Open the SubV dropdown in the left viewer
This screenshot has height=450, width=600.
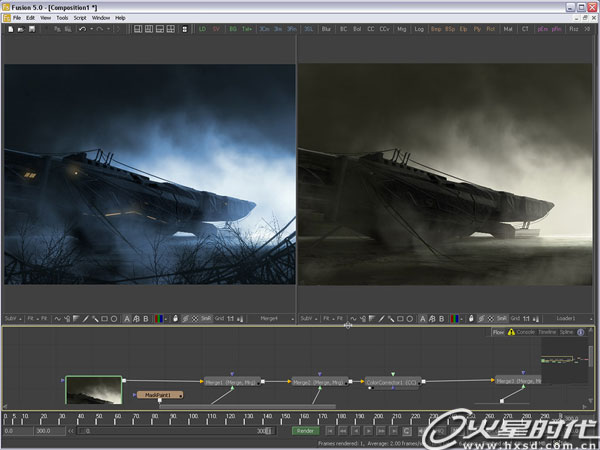(x=13, y=318)
